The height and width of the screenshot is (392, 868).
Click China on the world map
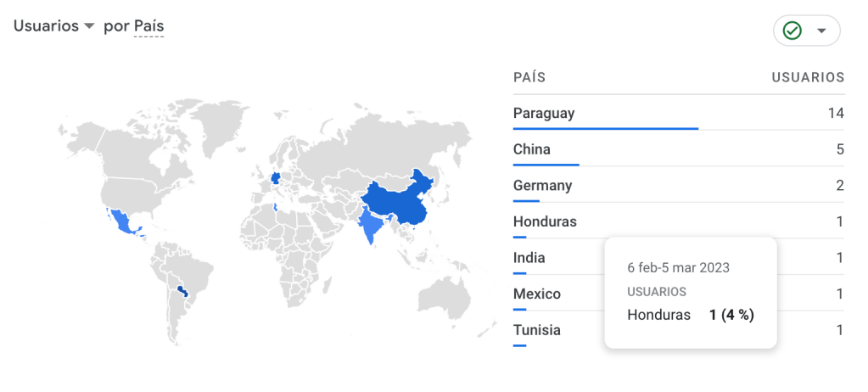pyautogui.click(x=399, y=202)
